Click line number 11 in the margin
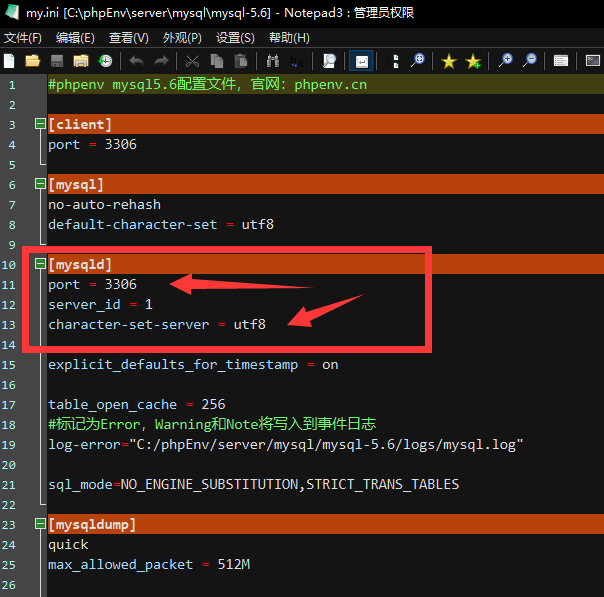Viewport: 604px width, 597px height. click(x=8, y=285)
